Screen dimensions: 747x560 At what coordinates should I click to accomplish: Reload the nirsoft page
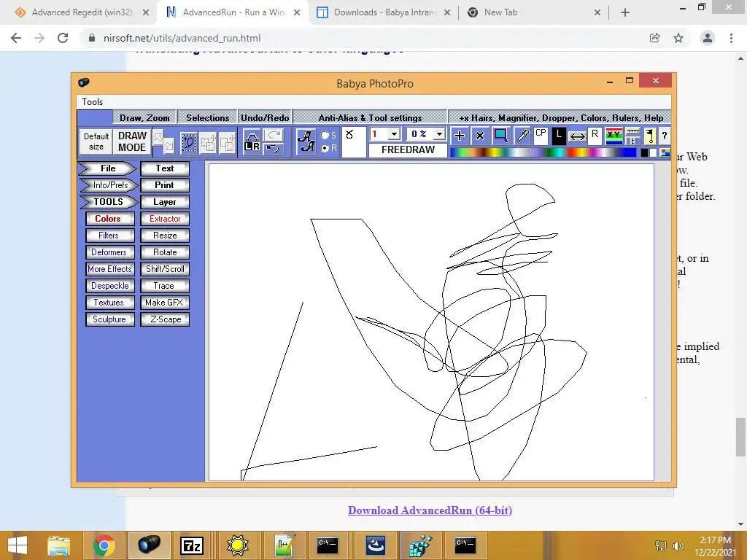point(63,38)
